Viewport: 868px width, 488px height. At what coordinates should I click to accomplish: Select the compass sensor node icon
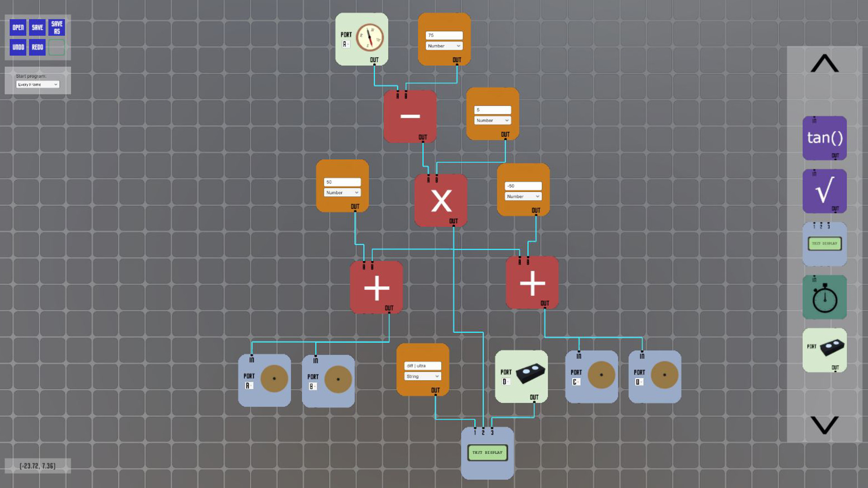[x=370, y=38]
